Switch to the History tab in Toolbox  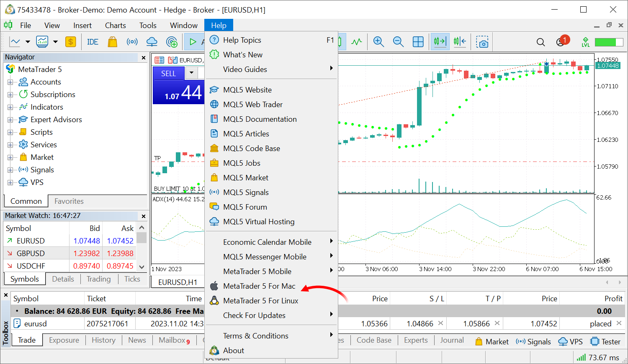(103, 340)
